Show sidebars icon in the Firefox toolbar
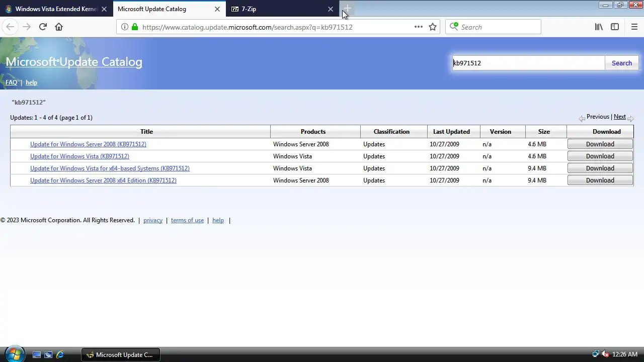 (x=615, y=27)
